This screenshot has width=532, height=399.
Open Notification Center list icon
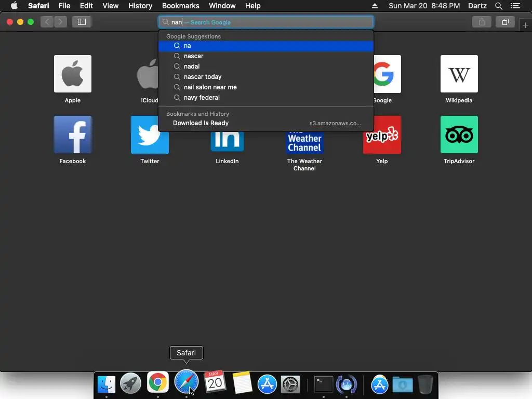pos(515,6)
